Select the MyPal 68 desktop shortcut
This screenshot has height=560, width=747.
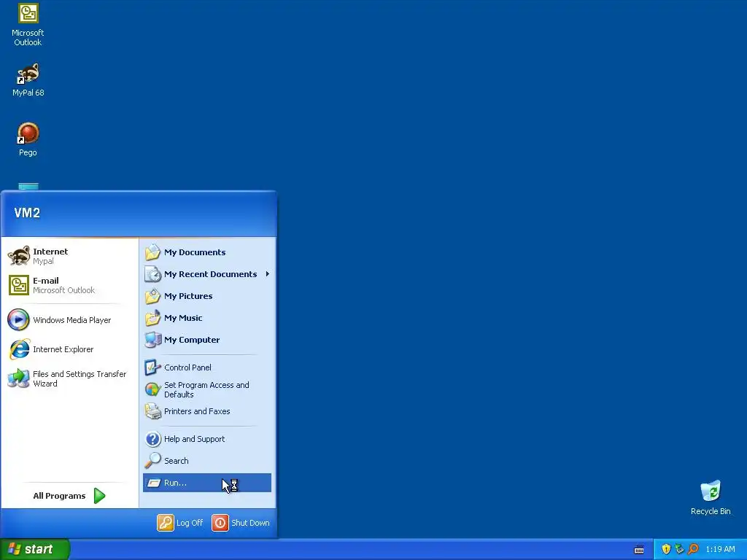[28, 79]
